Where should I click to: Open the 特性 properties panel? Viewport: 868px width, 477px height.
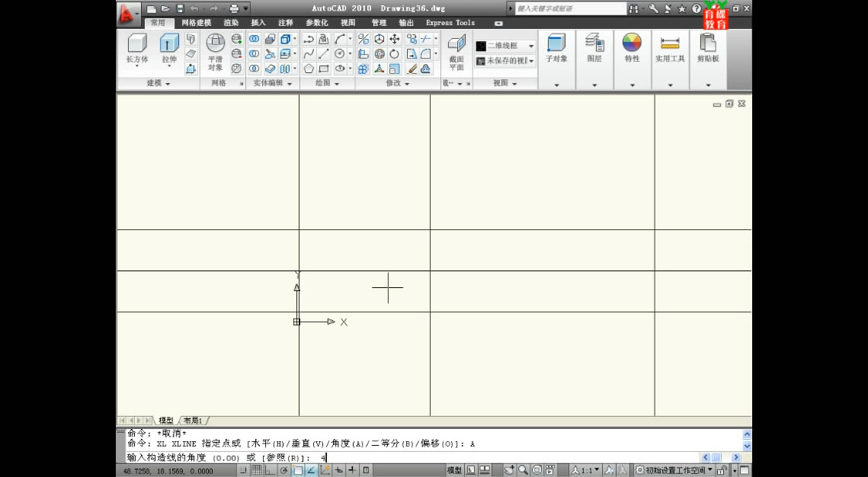click(x=633, y=59)
